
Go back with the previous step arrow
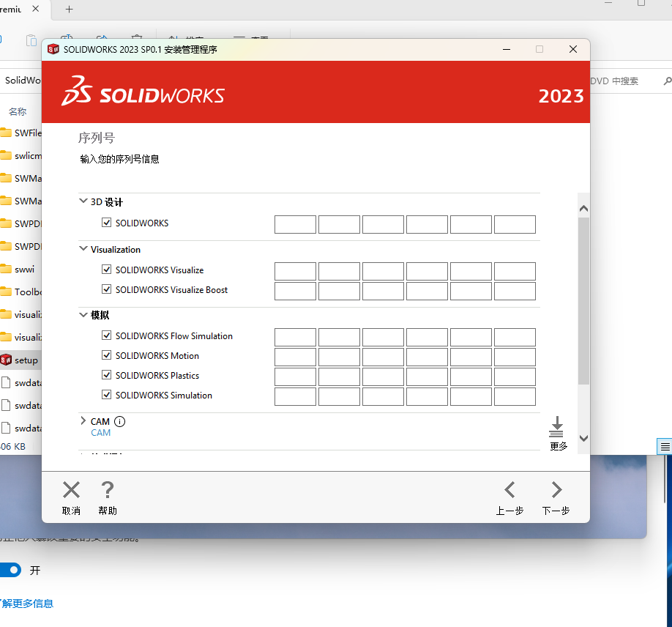click(x=509, y=490)
